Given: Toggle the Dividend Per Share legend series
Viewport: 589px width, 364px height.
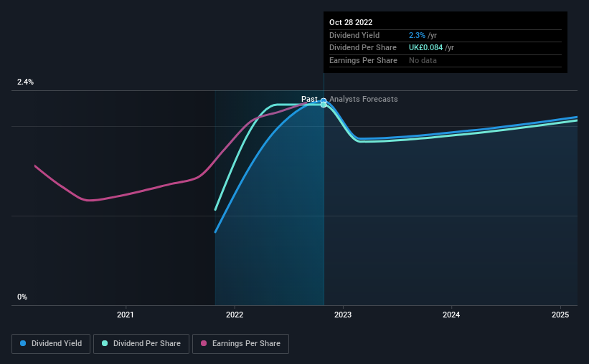Looking at the screenshot, I should pyautogui.click(x=141, y=344).
